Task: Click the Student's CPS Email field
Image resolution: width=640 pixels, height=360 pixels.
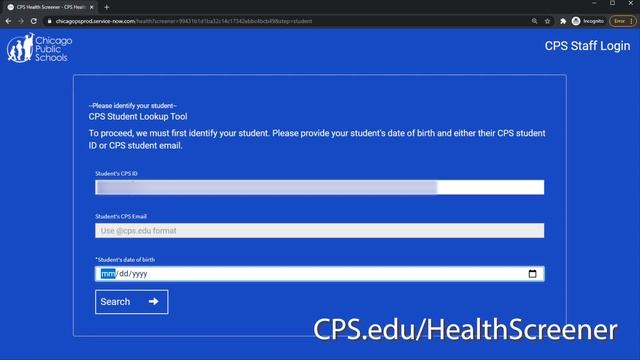Action: [320, 231]
